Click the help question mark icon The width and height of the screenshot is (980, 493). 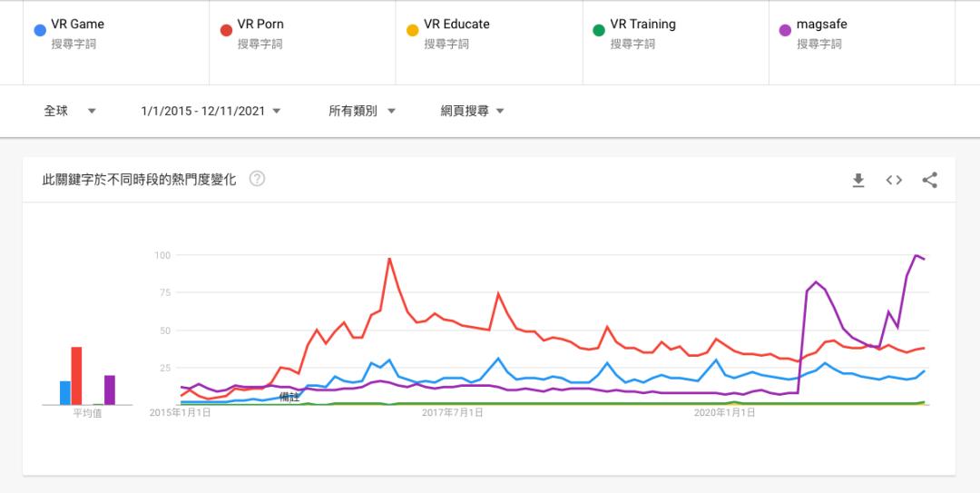pos(257,179)
